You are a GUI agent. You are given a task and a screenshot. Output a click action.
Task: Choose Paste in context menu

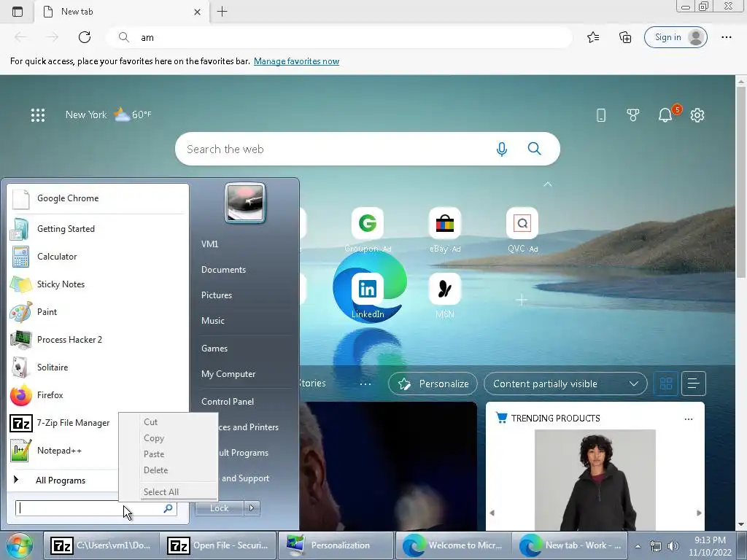pyautogui.click(x=169, y=454)
